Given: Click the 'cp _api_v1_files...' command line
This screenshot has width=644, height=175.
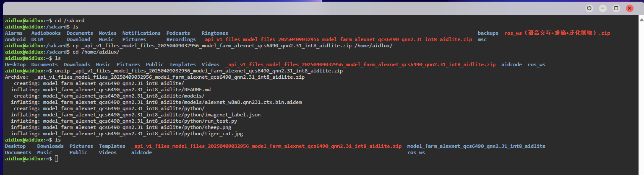Looking at the screenshot, I should 232,46.
